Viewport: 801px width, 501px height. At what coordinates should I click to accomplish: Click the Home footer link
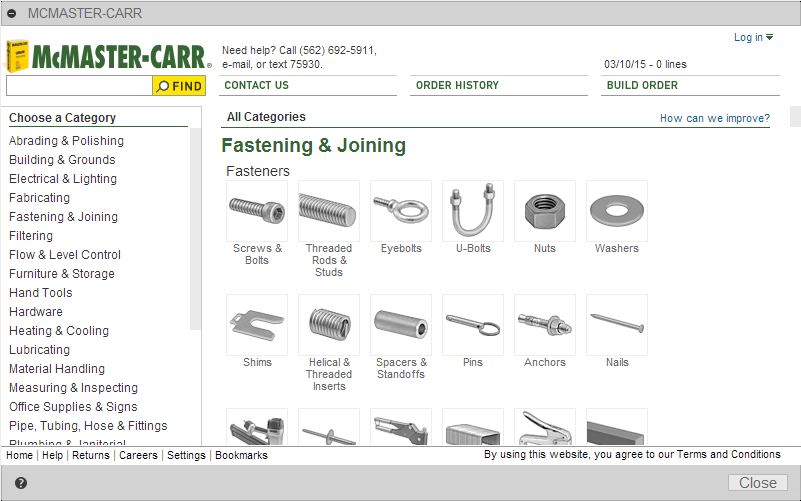[x=19, y=455]
